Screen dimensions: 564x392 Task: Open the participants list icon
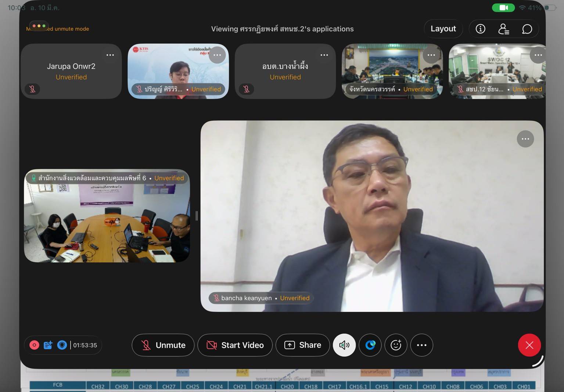click(x=503, y=29)
